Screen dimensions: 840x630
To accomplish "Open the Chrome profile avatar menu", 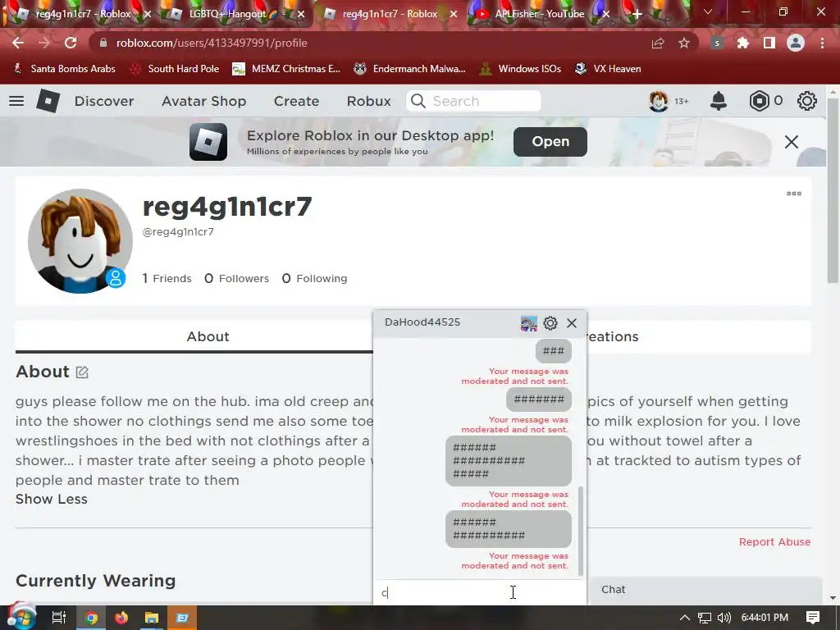I will pyautogui.click(x=796, y=43).
